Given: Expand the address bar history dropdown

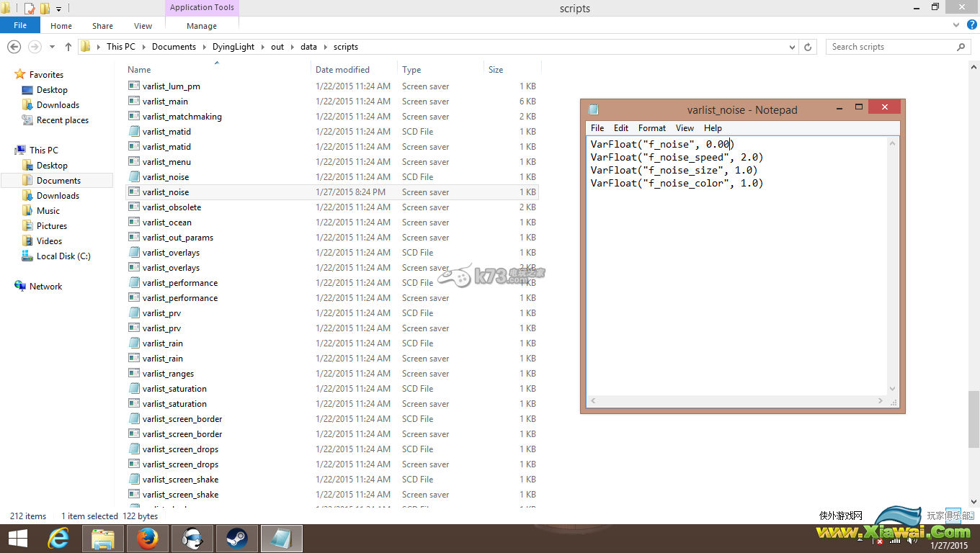Looking at the screenshot, I should pos(793,47).
